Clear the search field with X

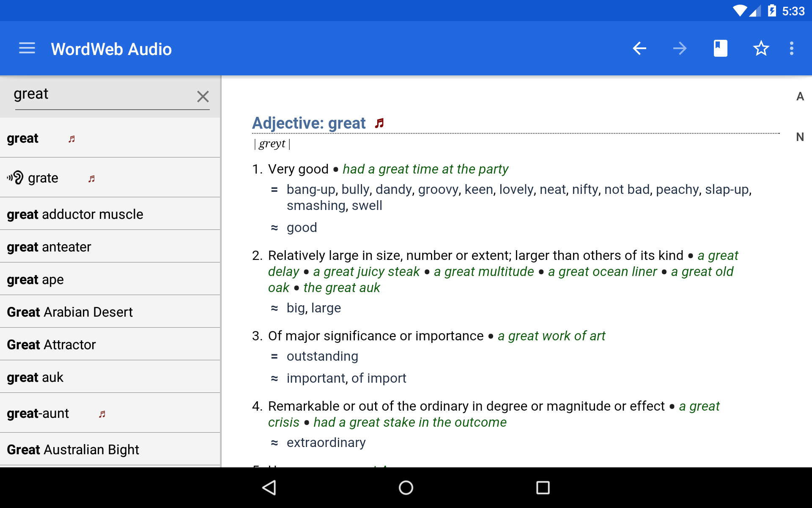pos(203,97)
